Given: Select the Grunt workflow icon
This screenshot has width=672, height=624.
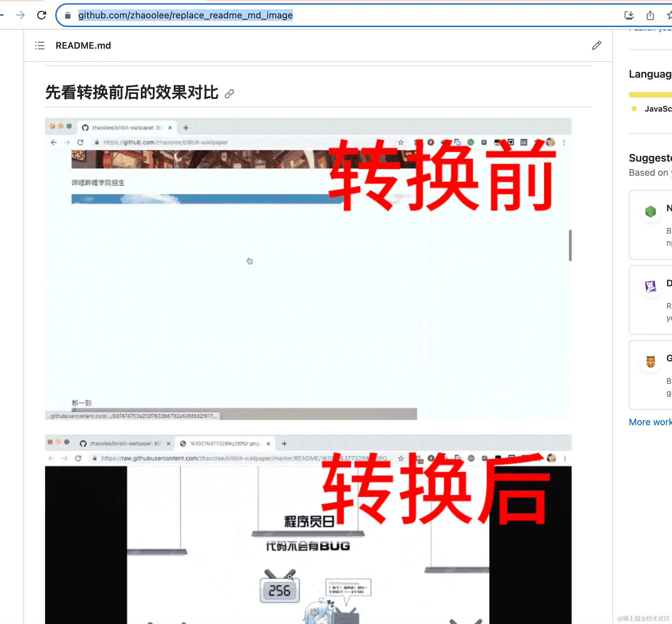Looking at the screenshot, I should (651, 361).
